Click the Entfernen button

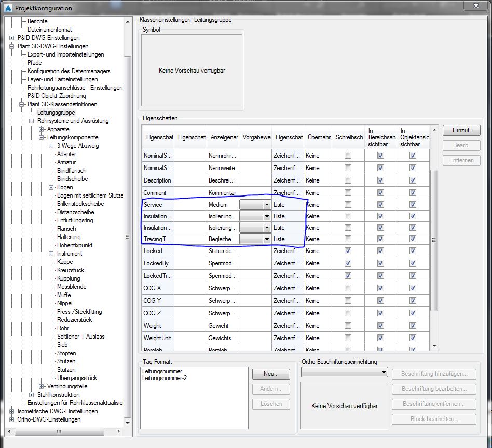tap(461, 160)
